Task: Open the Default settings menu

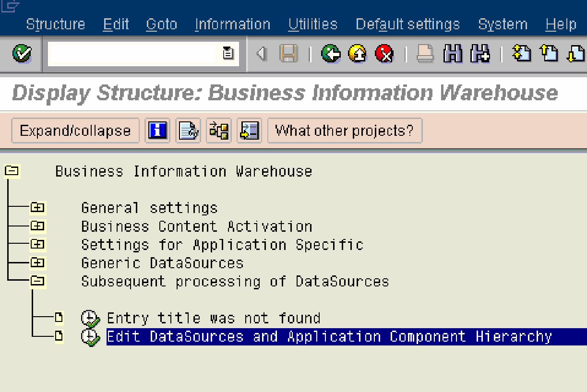Action: pos(407,24)
